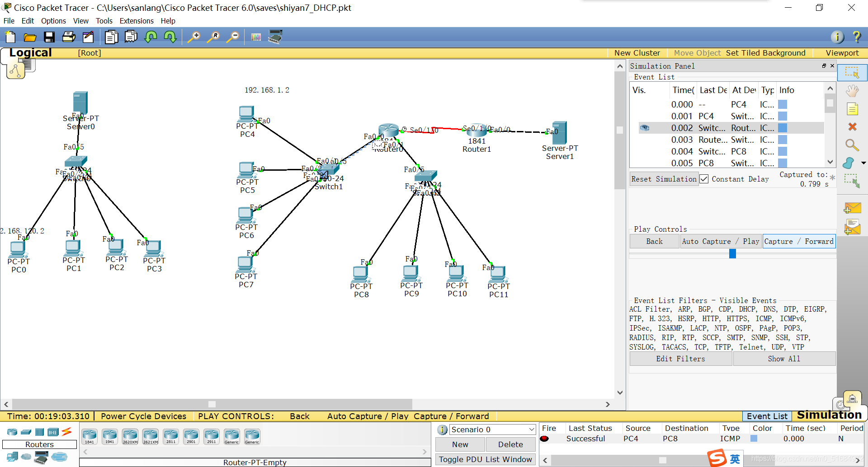Click the device list scroll-right arrow
The image size is (868, 467).
click(425, 452)
